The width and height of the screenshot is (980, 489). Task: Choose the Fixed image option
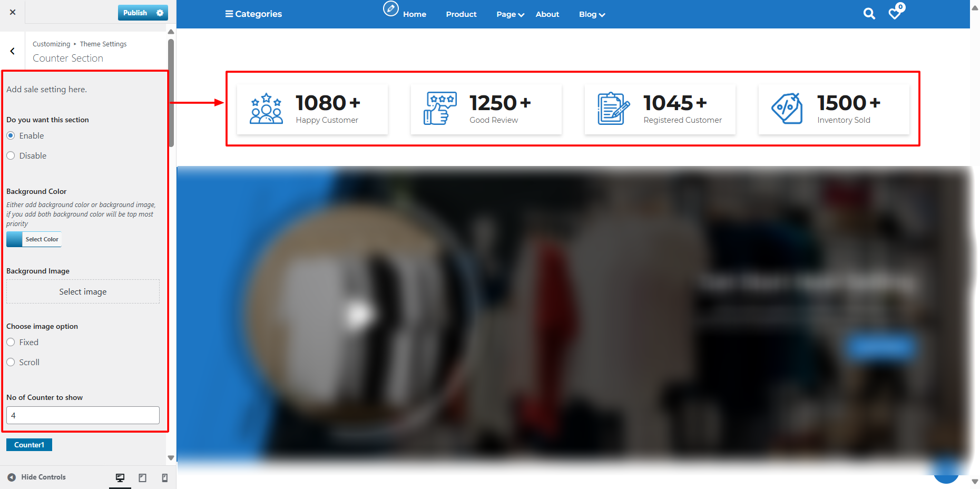tap(11, 343)
